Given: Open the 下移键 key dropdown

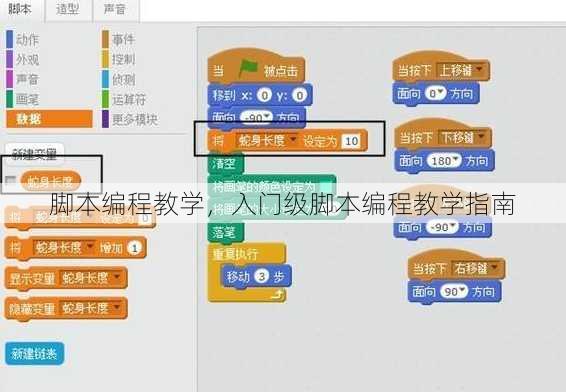Looking at the screenshot, I should tap(481, 137).
